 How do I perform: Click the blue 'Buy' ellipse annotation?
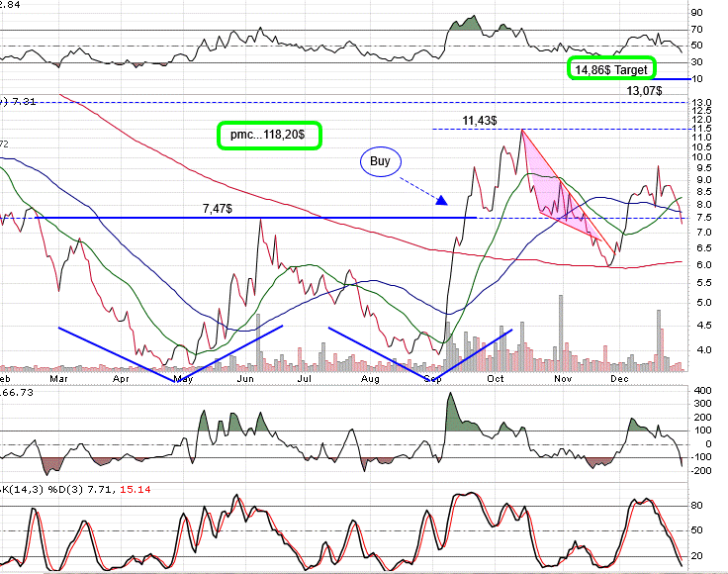click(380, 160)
